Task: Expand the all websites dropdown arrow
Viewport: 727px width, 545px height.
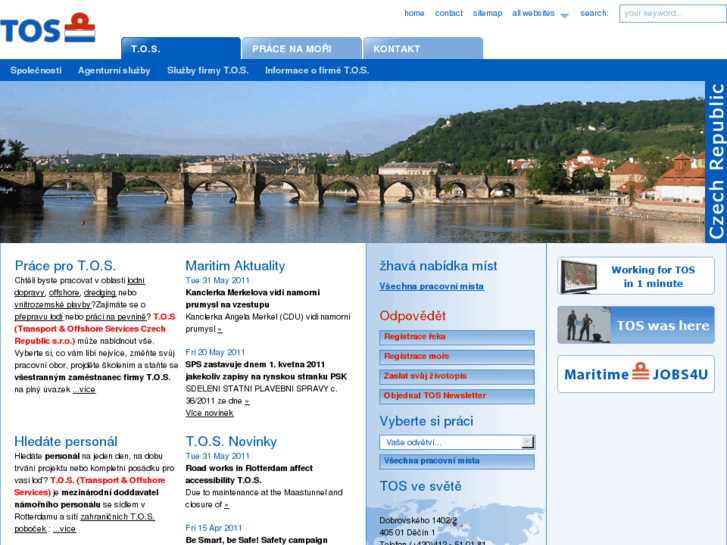Action: click(564, 15)
